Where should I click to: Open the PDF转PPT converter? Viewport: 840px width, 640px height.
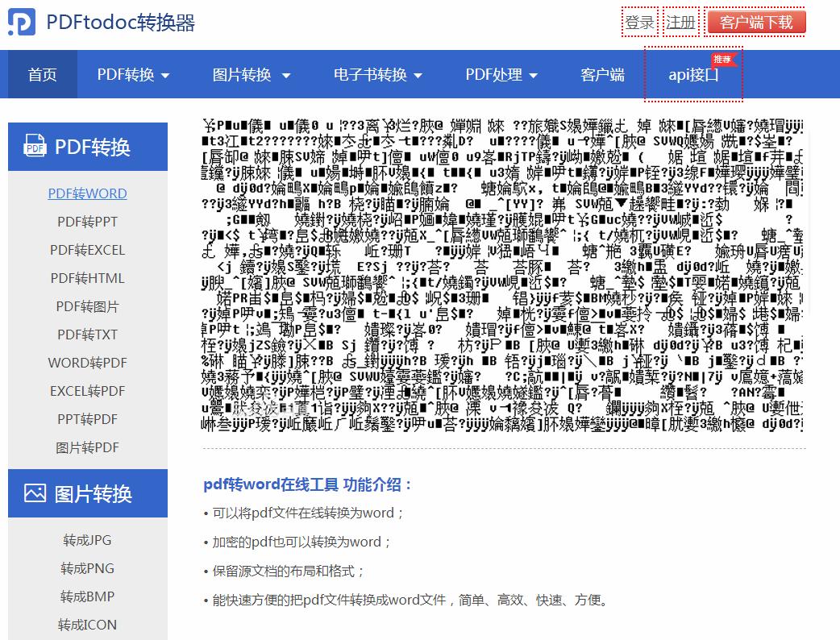[x=86, y=222]
